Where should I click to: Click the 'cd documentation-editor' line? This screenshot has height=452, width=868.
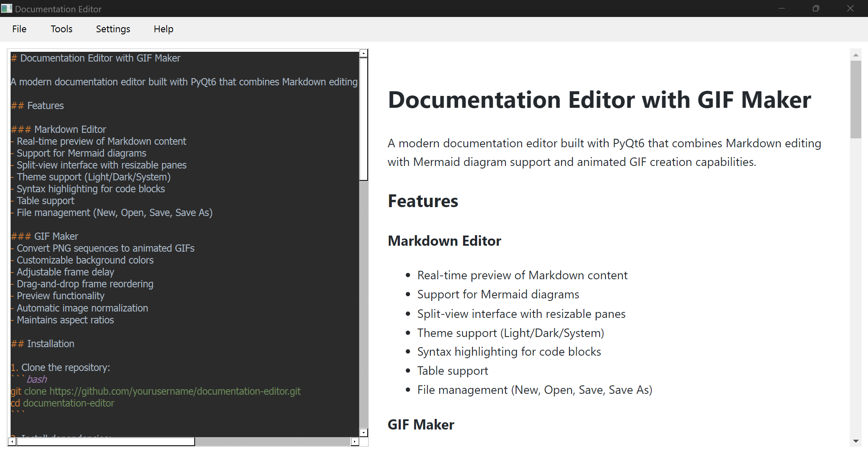(x=62, y=403)
